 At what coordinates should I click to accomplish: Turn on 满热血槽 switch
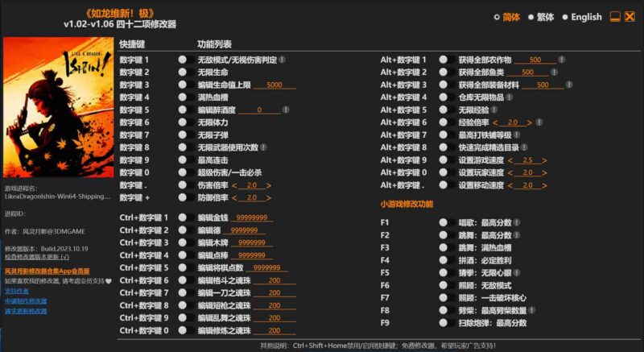click(x=186, y=97)
